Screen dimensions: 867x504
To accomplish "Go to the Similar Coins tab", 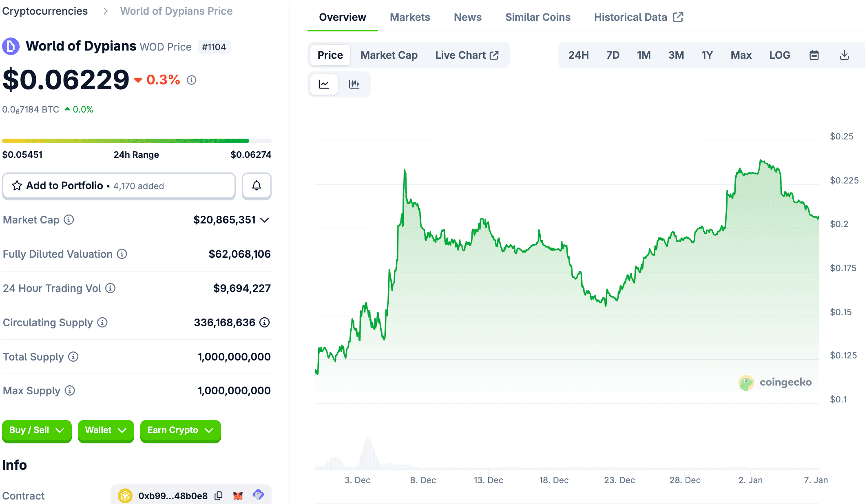I will pyautogui.click(x=537, y=17).
